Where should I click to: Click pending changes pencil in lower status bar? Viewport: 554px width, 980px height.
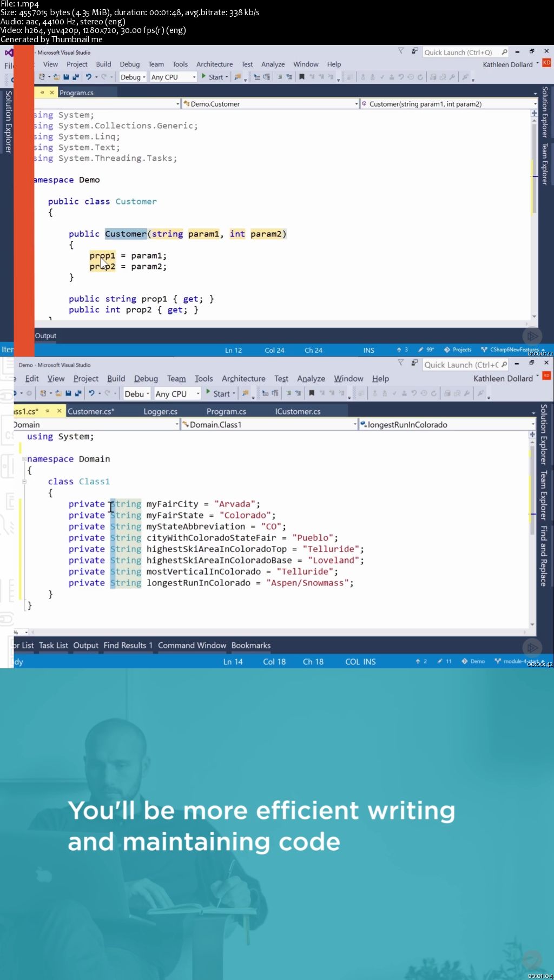[x=440, y=661]
